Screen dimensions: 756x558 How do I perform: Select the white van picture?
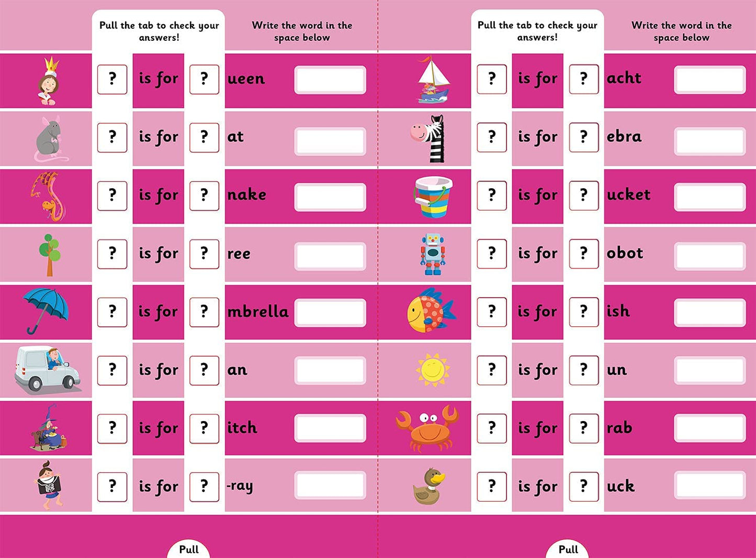47,370
